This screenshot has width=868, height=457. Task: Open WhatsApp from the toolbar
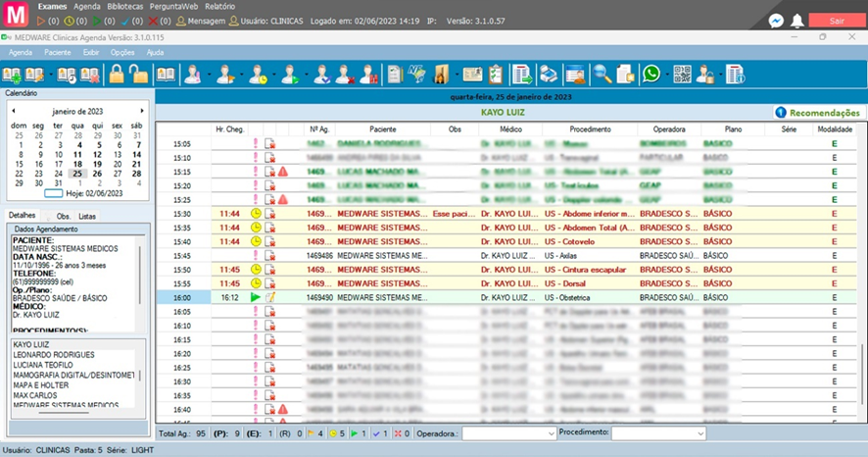click(651, 74)
